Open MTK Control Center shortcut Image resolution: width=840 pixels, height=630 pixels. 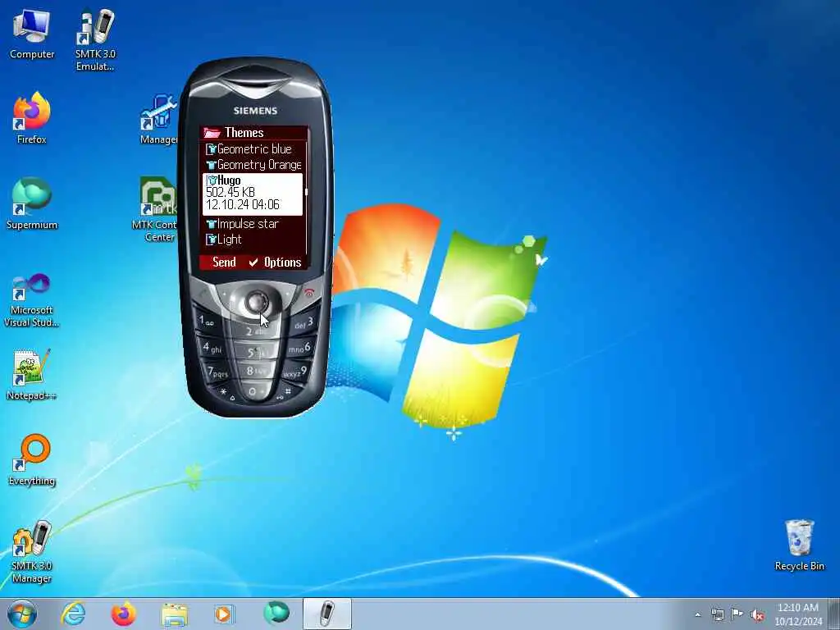[155, 209]
